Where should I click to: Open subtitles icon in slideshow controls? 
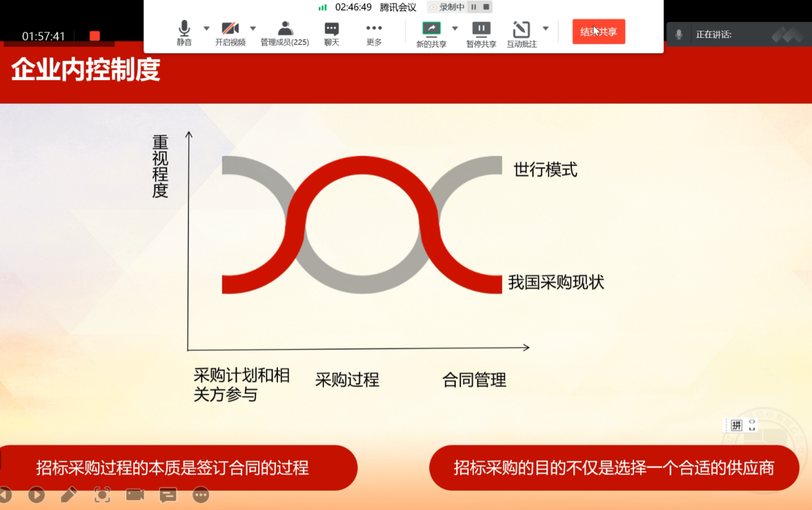pyautogui.click(x=168, y=495)
